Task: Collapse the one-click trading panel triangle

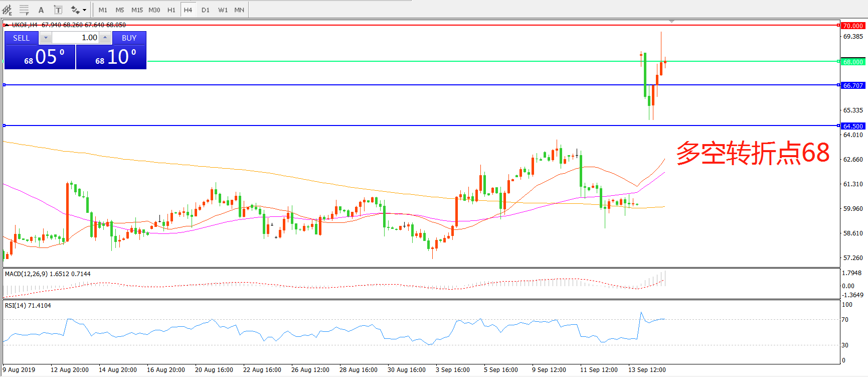Action: [x=7, y=25]
